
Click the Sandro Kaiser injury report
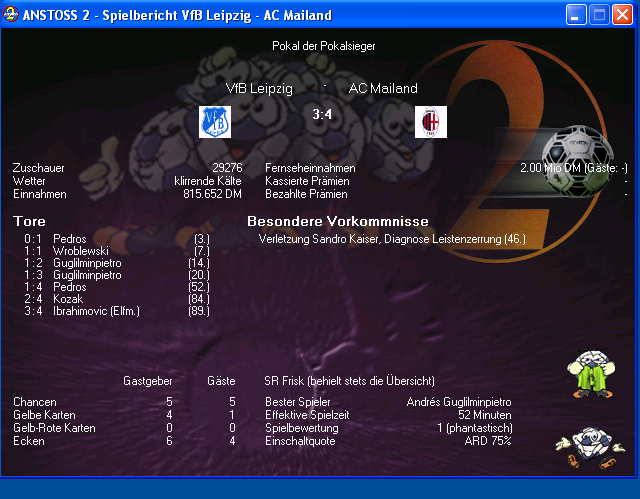[x=391, y=239]
